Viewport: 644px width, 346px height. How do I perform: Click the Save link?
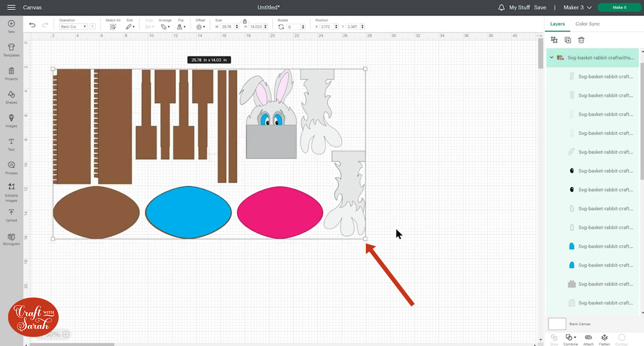pos(540,8)
